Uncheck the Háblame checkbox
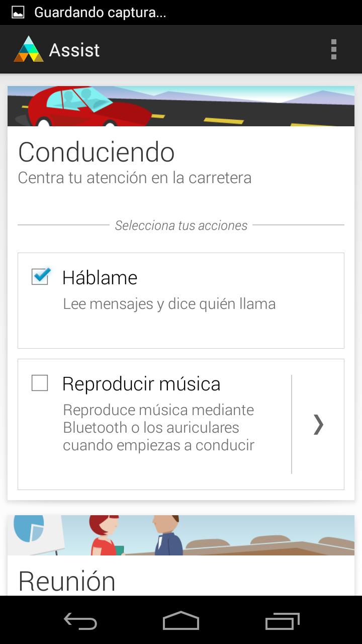Image resolution: width=362 pixels, height=644 pixels. click(40, 276)
